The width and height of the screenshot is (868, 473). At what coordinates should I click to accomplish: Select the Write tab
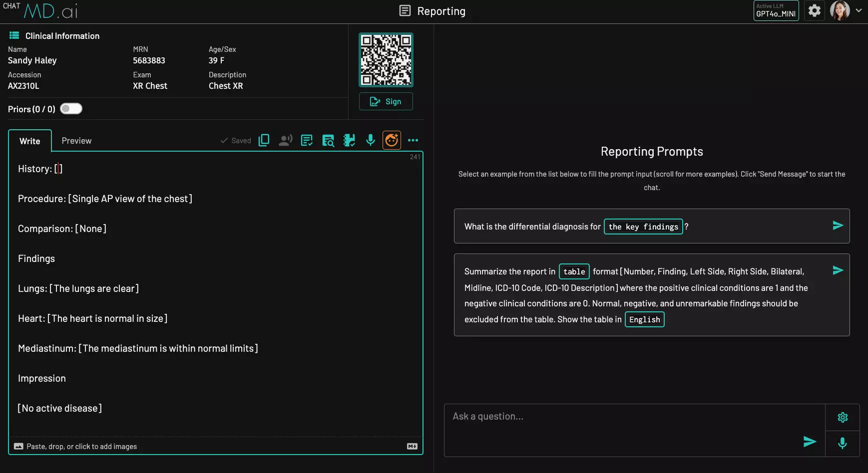point(30,141)
